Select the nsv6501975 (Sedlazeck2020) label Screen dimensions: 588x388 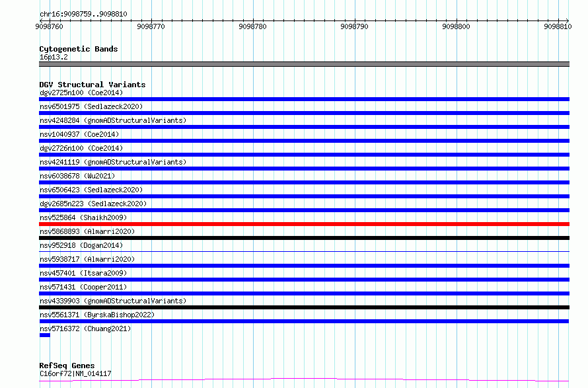click(91, 106)
